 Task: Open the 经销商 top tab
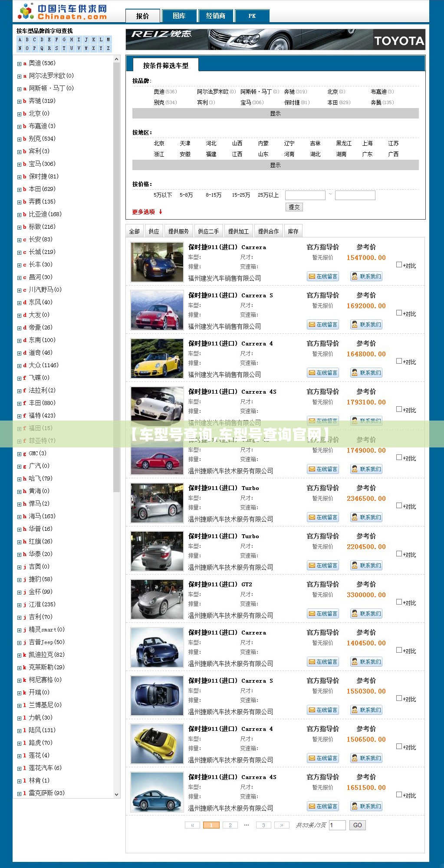point(216,16)
